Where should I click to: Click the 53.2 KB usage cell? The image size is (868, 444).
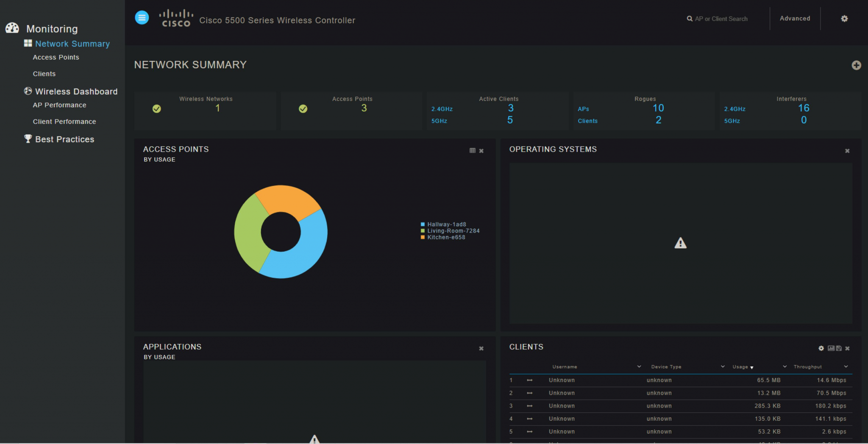769,432
